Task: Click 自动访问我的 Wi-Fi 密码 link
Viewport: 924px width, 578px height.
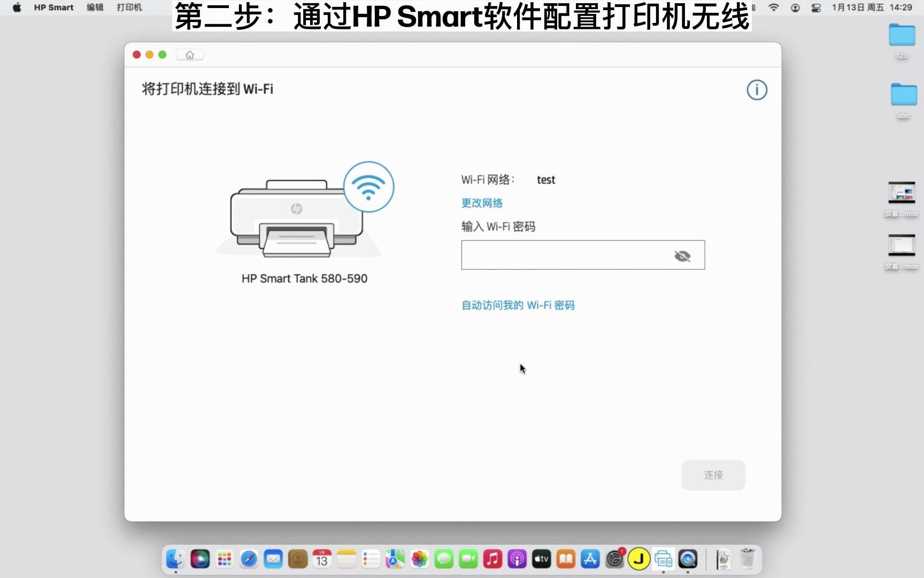Action: [x=518, y=305]
